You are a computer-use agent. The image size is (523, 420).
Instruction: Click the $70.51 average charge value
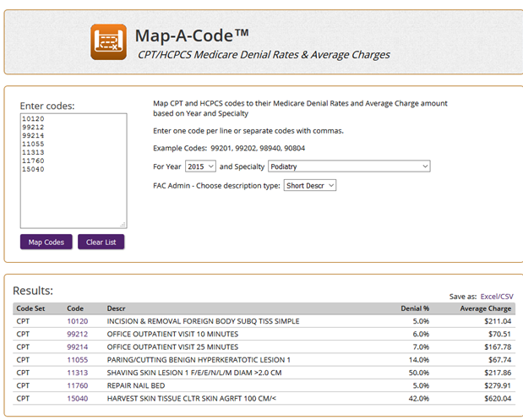[499, 334]
